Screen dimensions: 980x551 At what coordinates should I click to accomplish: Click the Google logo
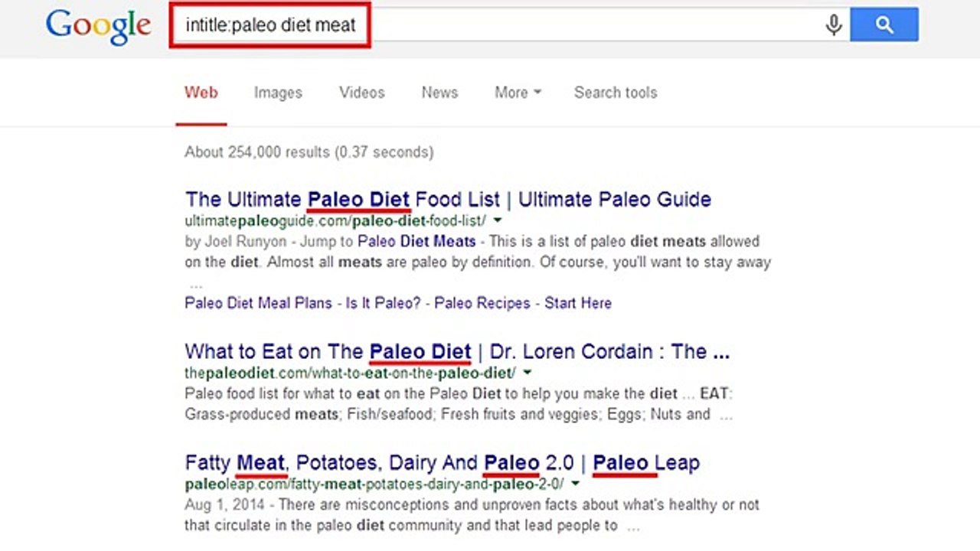[x=98, y=26]
